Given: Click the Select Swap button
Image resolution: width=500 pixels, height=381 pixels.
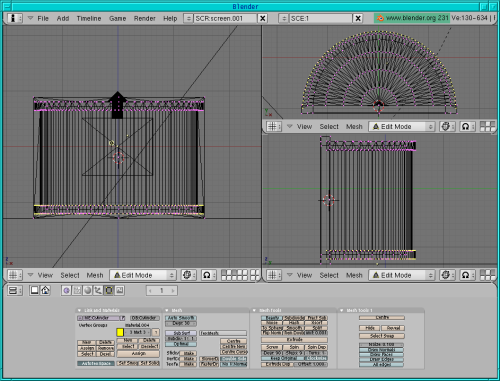Looking at the screenshot, I should click(x=382, y=336).
